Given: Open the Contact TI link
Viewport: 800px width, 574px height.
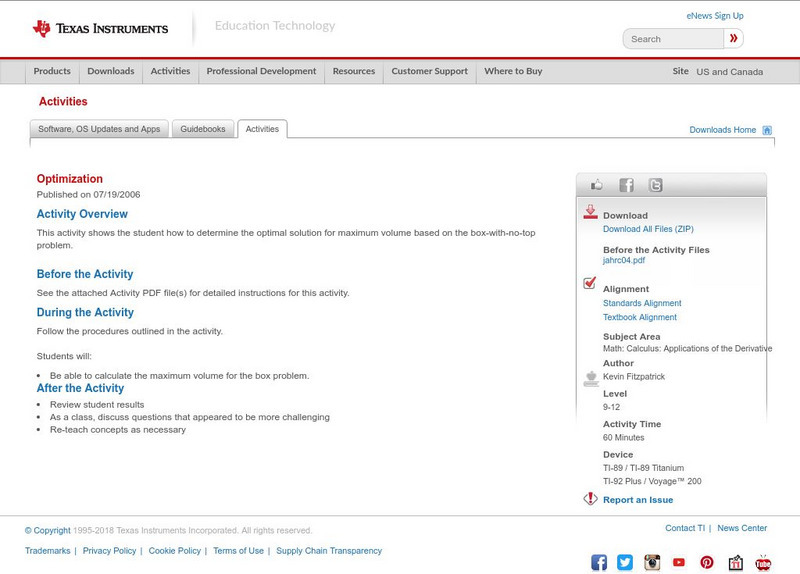Looking at the screenshot, I should tap(685, 528).
